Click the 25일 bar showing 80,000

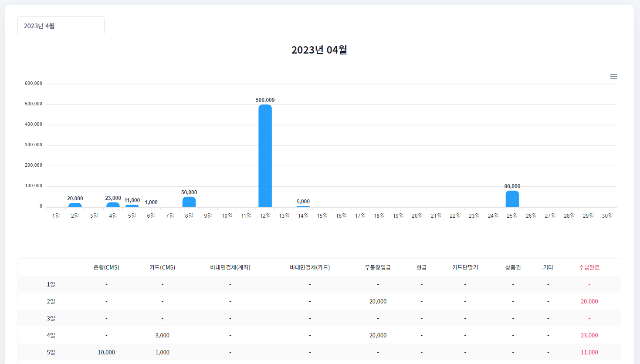[x=512, y=199]
